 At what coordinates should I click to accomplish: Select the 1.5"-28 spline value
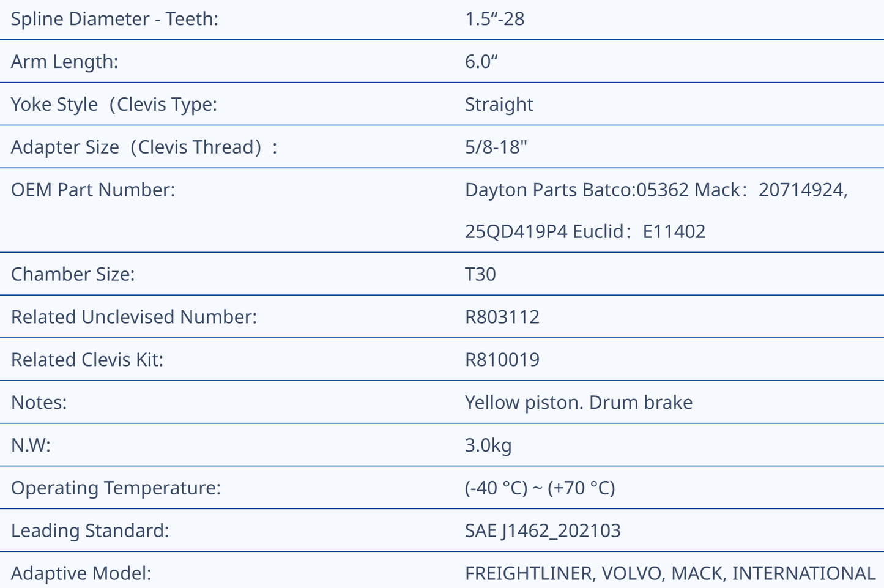494,19
